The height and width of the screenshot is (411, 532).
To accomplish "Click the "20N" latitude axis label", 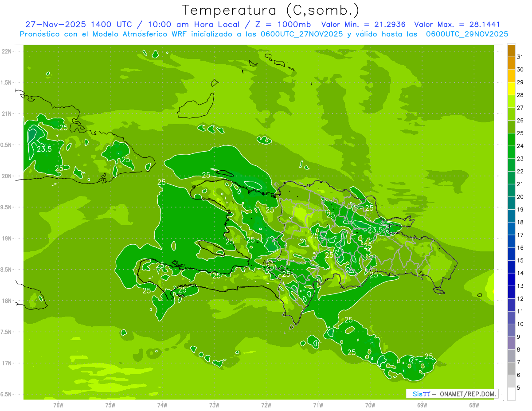I will coord(7,176).
